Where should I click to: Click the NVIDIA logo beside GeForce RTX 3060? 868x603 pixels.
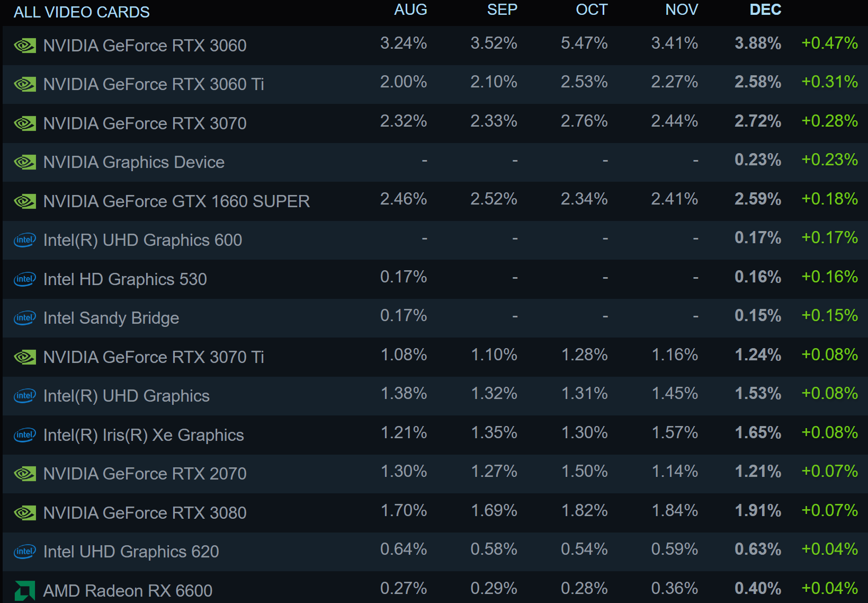(25, 46)
